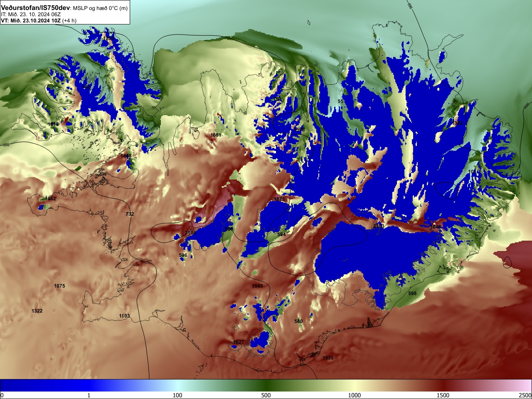Click the 1849 height label on map
Image resolution: width=532 pixels, height=399 pixels.
pos(436,227)
